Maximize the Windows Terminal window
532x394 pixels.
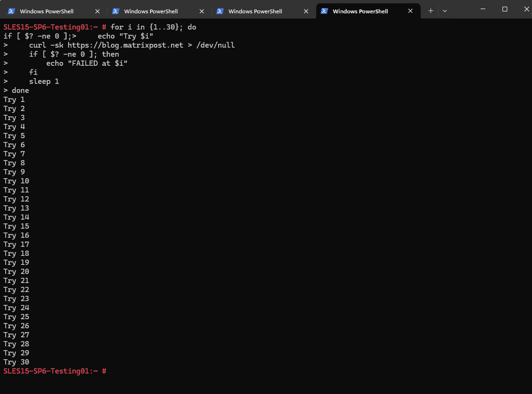[505, 9]
